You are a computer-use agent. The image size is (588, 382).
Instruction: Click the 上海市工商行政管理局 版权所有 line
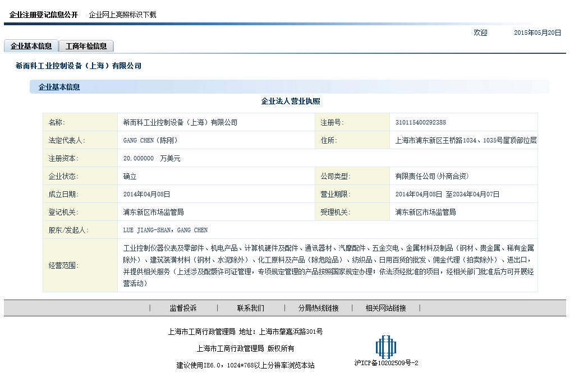[x=246, y=348]
